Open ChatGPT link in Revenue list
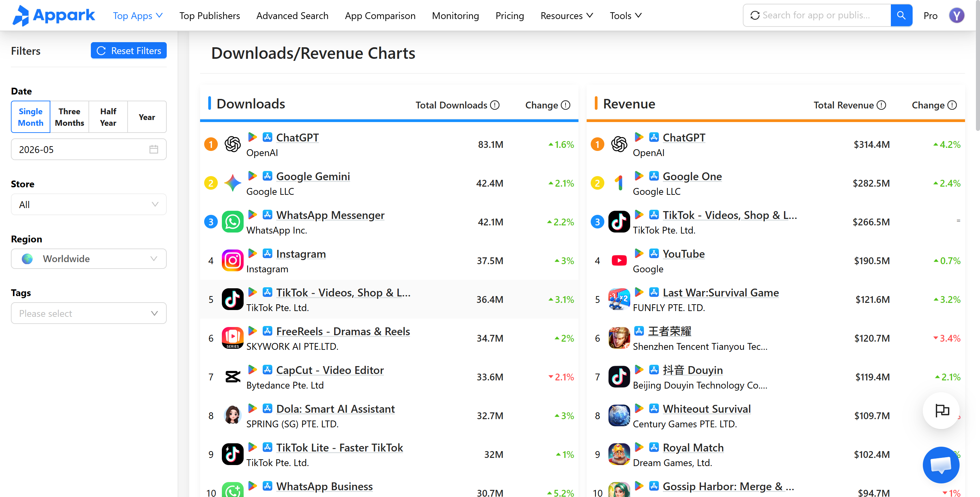The width and height of the screenshot is (980, 497). click(x=684, y=137)
